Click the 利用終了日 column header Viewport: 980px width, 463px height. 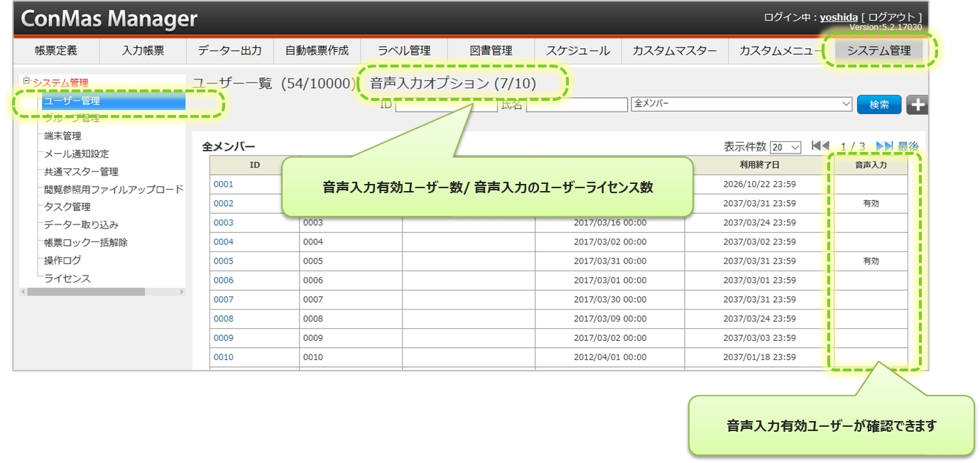(760, 165)
